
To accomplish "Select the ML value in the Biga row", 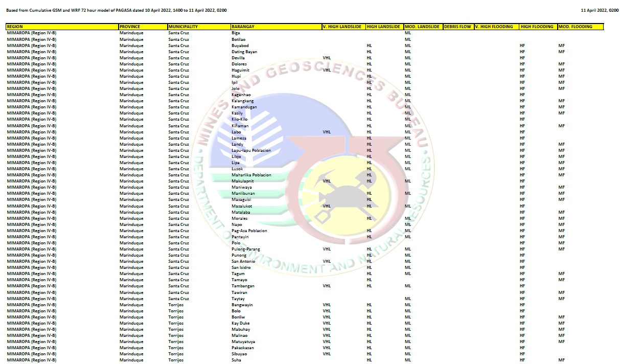I will [x=408, y=33].
